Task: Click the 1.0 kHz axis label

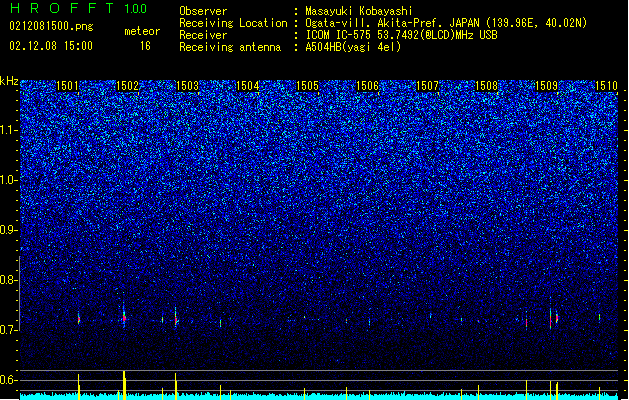Action: coord(9,180)
